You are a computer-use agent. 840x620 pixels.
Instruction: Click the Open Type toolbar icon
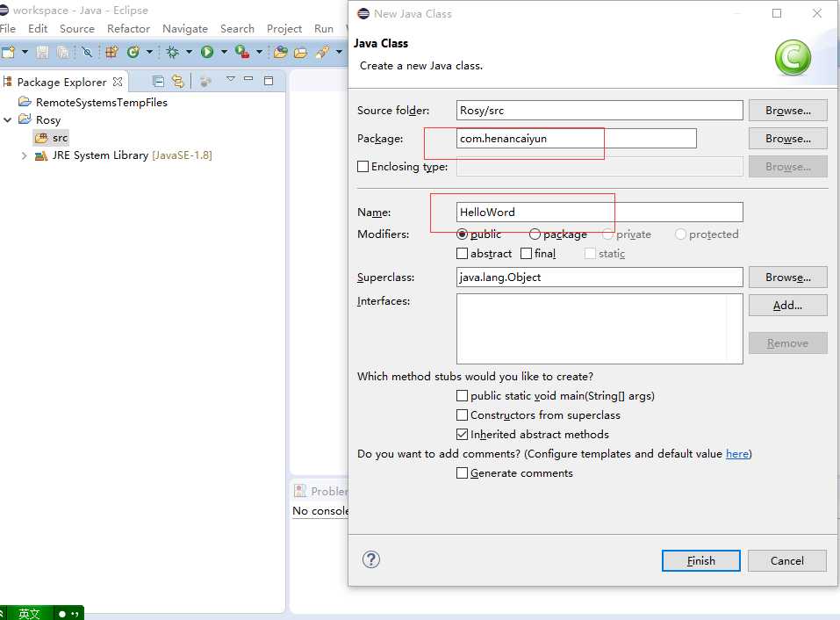tap(280, 52)
